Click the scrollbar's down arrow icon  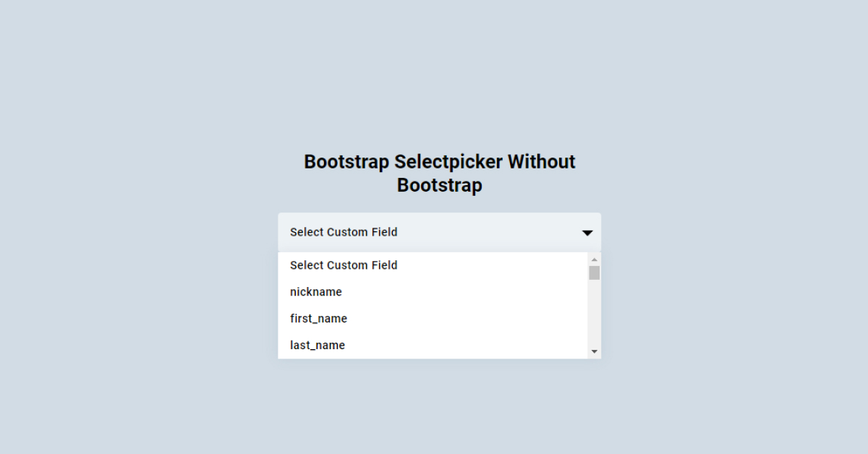click(x=595, y=351)
